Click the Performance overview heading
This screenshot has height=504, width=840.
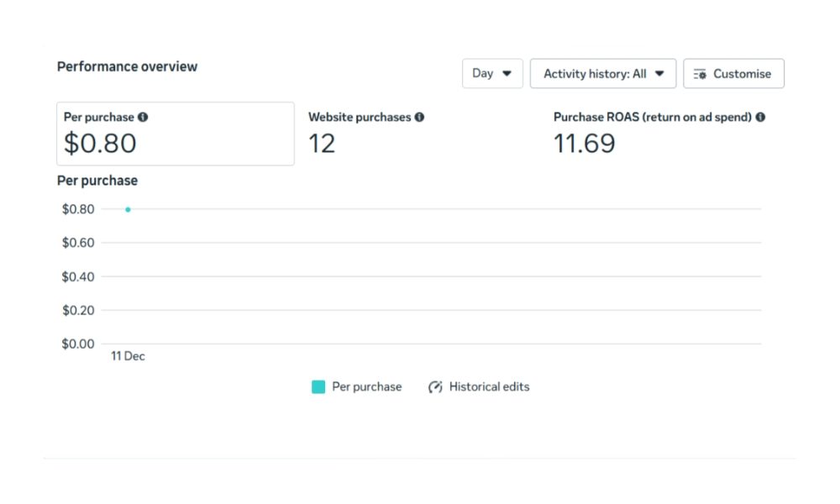(127, 66)
